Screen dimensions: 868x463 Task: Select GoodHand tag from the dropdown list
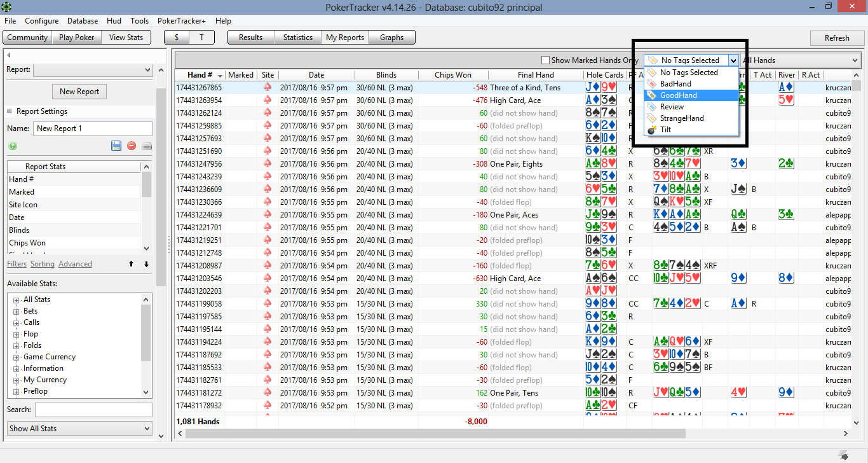pos(691,95)
